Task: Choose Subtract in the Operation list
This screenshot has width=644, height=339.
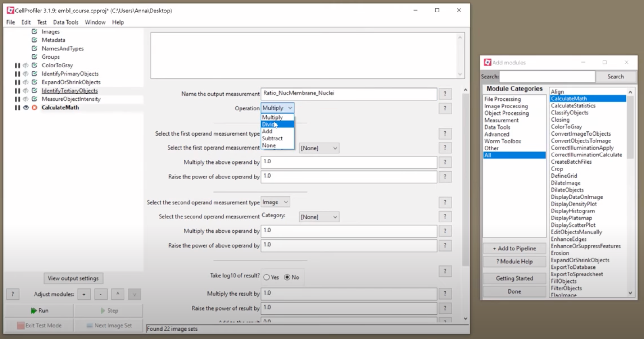Action: (x=277, y=138)
